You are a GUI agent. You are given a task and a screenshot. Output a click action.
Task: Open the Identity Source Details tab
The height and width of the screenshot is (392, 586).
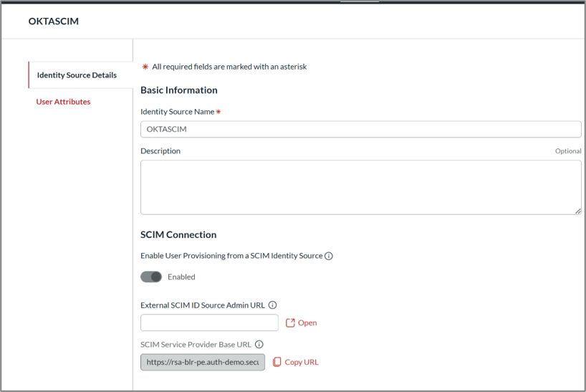(80, 75)
